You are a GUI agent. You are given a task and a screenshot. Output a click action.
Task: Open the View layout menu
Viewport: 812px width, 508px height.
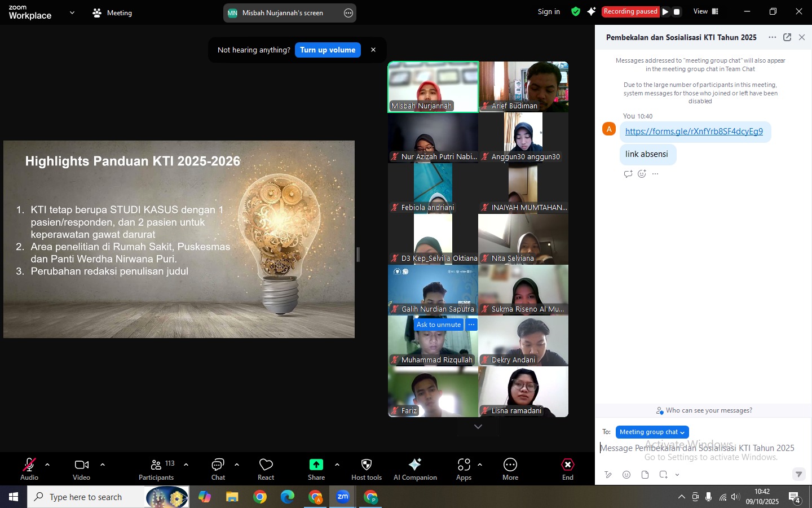(x=706, y=11)
